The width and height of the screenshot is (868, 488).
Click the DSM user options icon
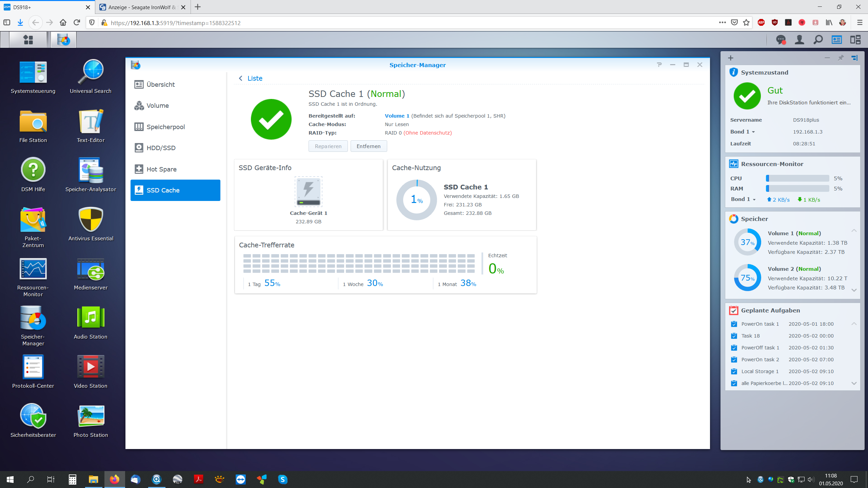[x=800, y=40]
